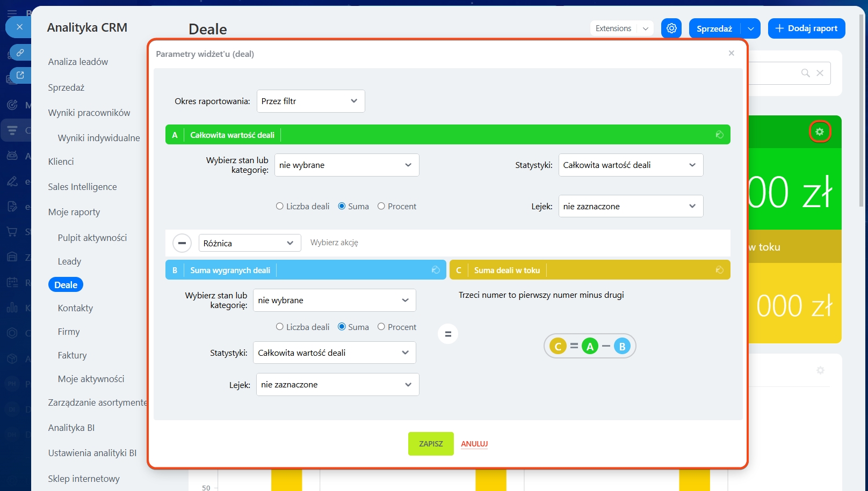Open Okres raportowania dropdown
Viewport: 868px width, 491px height.
coord(310,101)
